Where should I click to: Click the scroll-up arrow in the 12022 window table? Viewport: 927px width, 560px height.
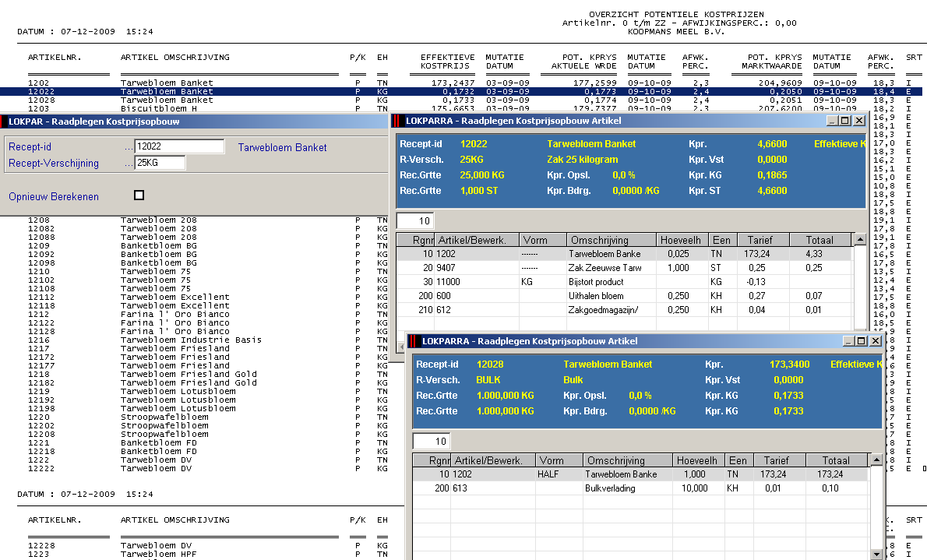pos(860,240)
